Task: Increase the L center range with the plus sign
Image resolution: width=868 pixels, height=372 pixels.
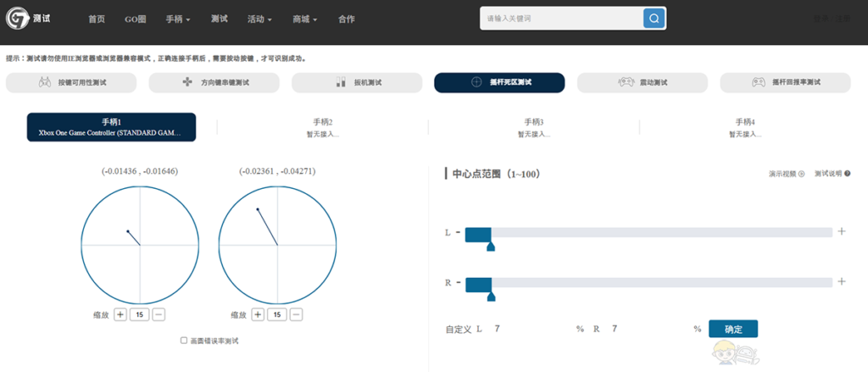Action: point(842,231)
